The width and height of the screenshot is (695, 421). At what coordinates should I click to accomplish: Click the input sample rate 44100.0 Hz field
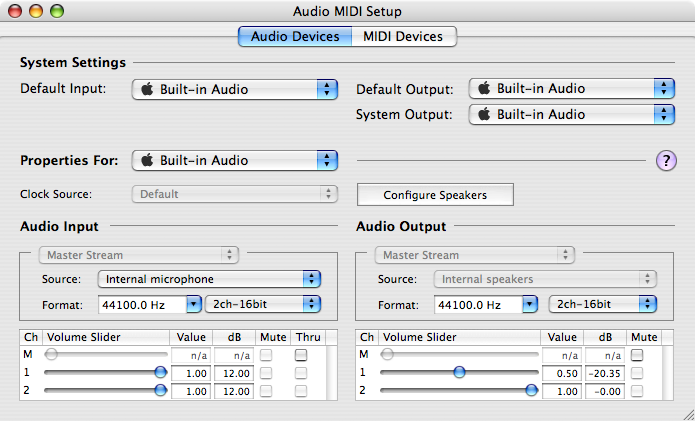pos(142,305)
